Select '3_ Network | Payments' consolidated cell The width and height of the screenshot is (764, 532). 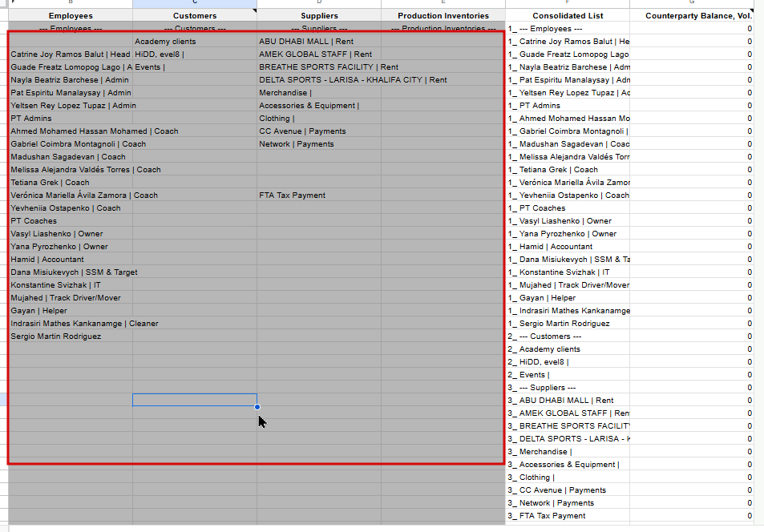[568, 503]
